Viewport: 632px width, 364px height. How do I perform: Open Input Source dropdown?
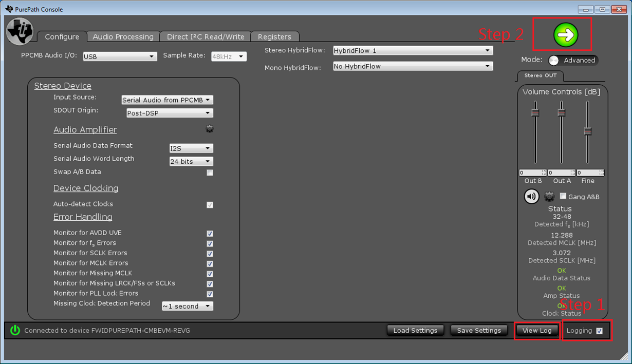click(167, 100)
